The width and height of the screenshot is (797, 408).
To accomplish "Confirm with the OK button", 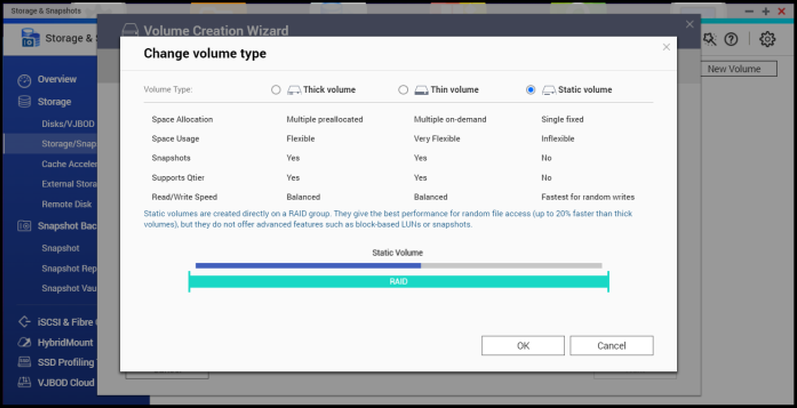I will pos(523,346).
